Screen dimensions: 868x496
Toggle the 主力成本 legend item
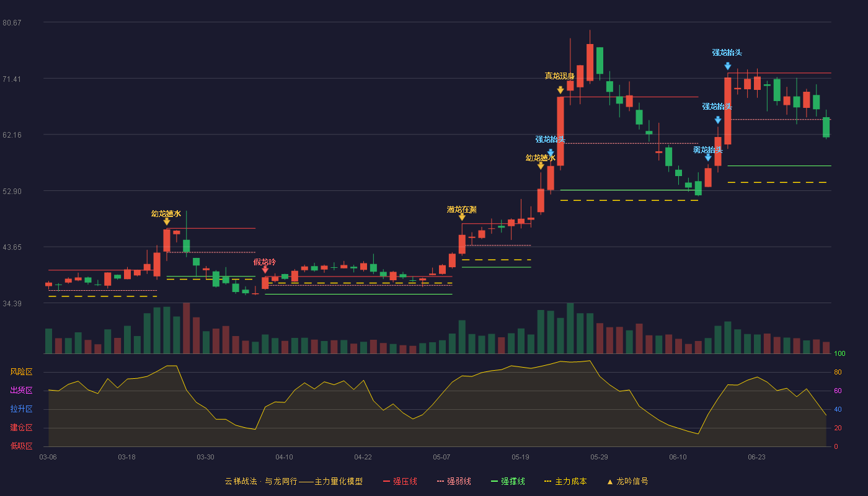click(565, 481)
